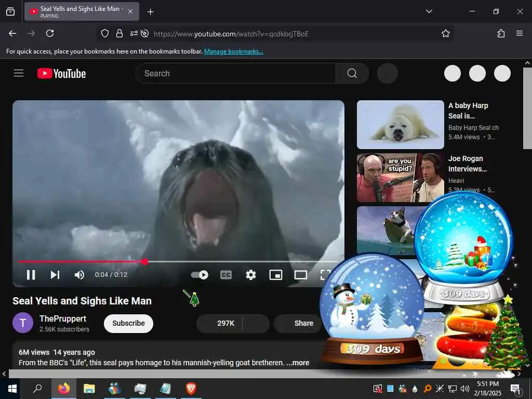This screenshot has width=532, height=399.
Task: Subscribe to ThePruppert channel
Action: pyautogui.click(x=129, y=323)
